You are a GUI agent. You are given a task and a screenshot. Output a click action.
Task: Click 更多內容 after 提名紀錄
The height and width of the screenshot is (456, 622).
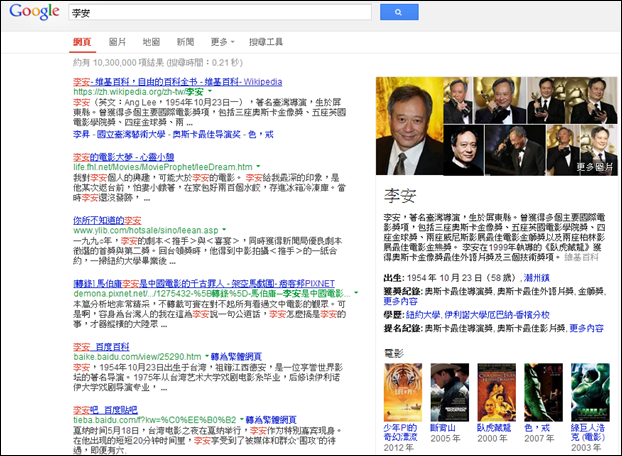click(x=586, y=328)
